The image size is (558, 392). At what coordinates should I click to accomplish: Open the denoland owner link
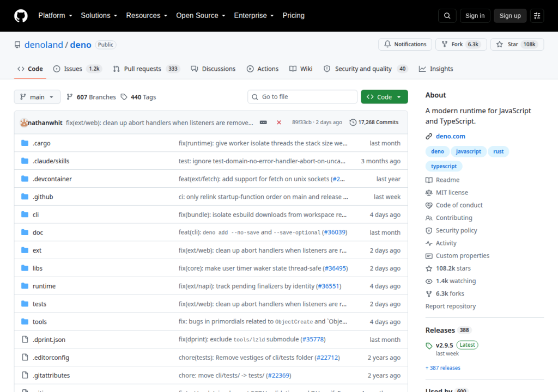tap(44, 45)
